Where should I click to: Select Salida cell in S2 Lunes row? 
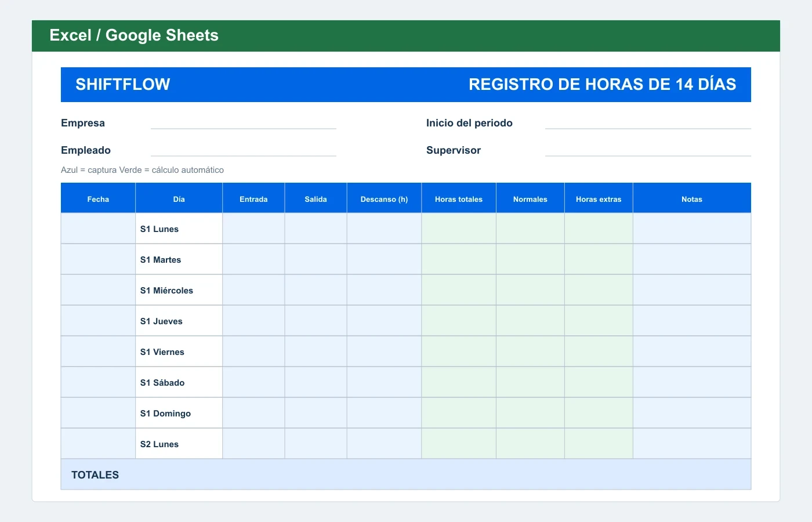[x=316, y=444]
